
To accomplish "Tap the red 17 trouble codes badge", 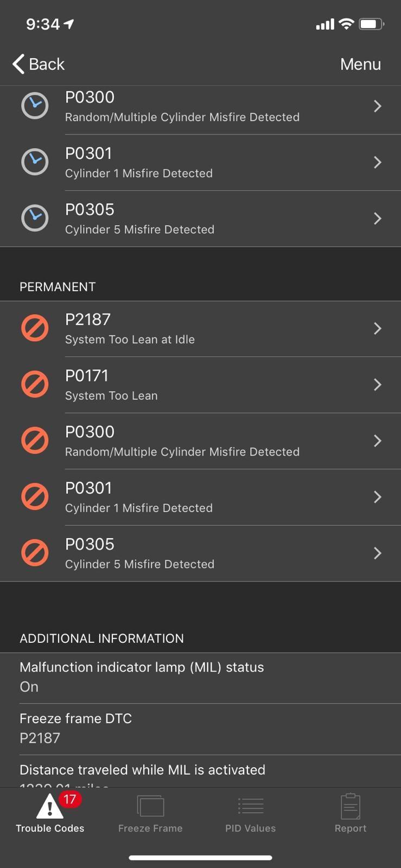I will pyautogui.click(x=70, y=799).
